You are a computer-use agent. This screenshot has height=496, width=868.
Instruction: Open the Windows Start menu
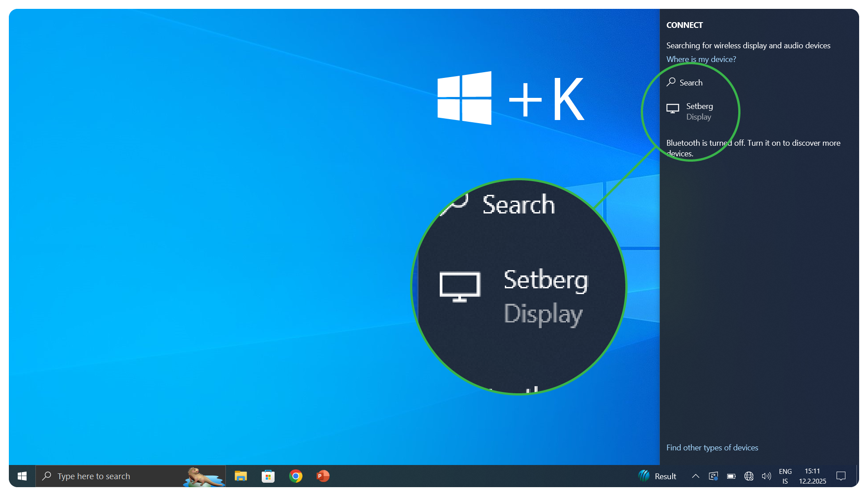pos(22,476)
